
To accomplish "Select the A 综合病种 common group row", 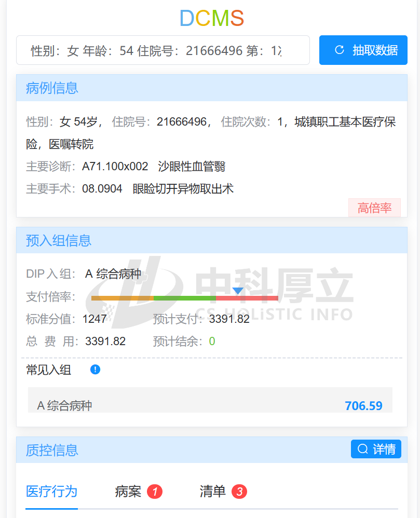I will pyautogui.click(x=210, y=400).
